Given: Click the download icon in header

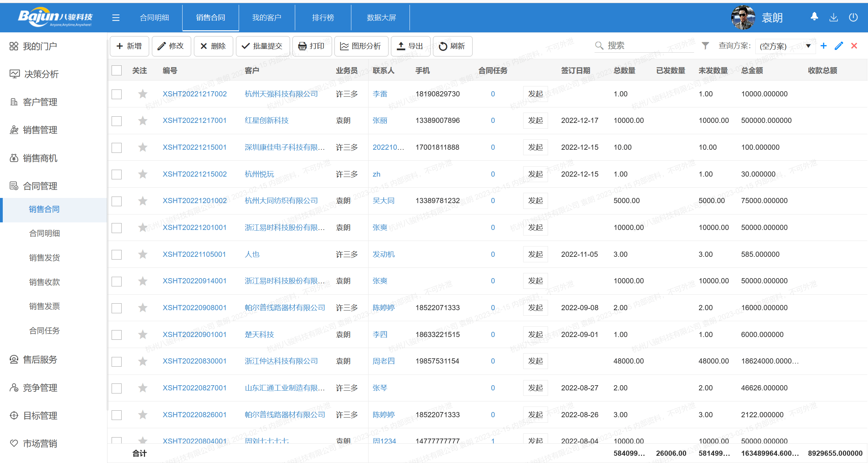Looking at the screenshot, I should pos(834,17).
